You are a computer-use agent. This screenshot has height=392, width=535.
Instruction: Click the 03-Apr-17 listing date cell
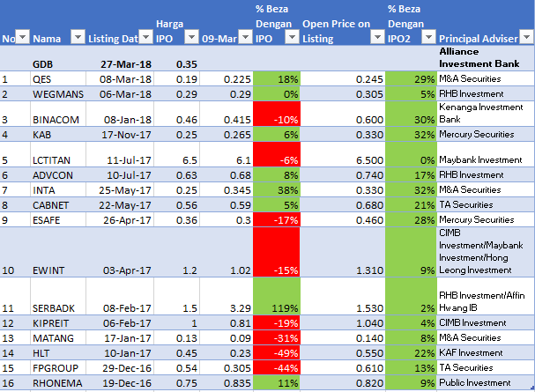pos(120,252)
